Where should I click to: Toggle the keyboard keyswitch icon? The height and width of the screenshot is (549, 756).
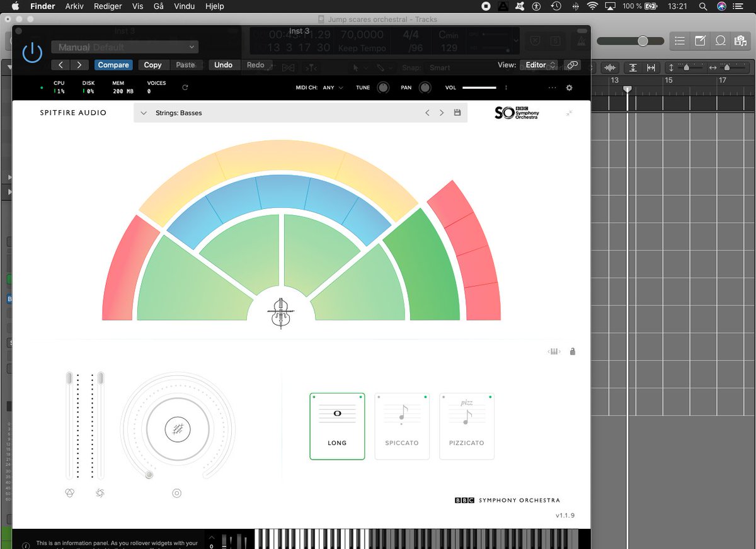[x=554, y=351]
